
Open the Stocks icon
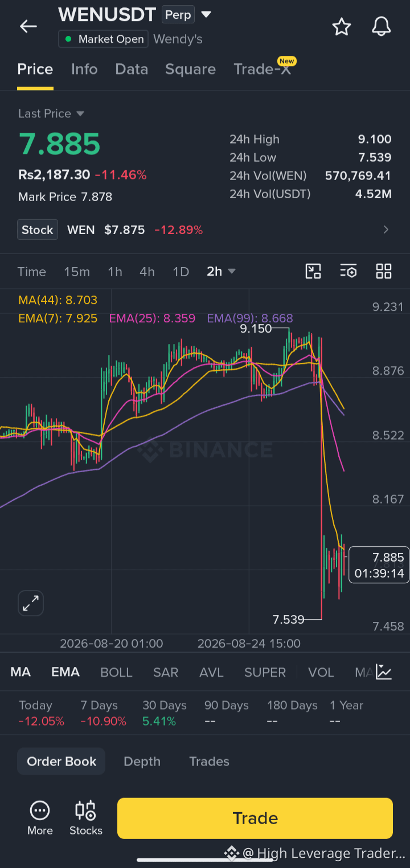click(x=86, y=818)
